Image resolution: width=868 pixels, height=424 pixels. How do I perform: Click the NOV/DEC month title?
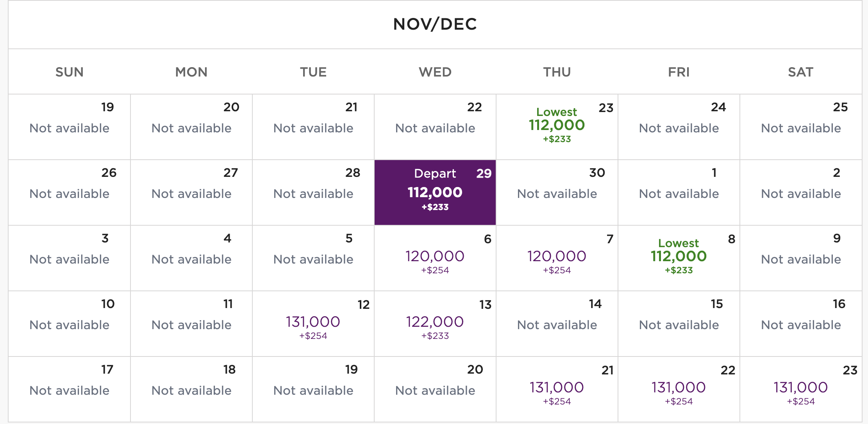click(435, 24)
